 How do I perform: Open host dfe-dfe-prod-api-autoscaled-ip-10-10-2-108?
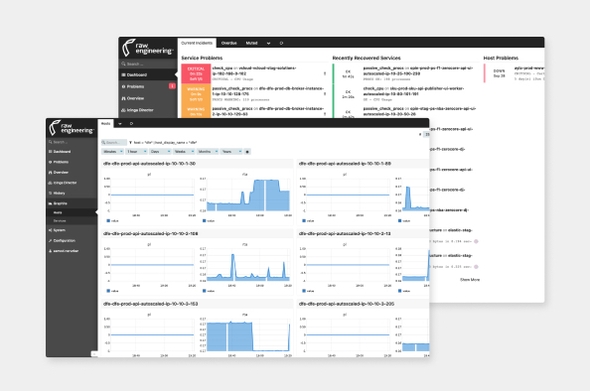(x=151, y=234)
